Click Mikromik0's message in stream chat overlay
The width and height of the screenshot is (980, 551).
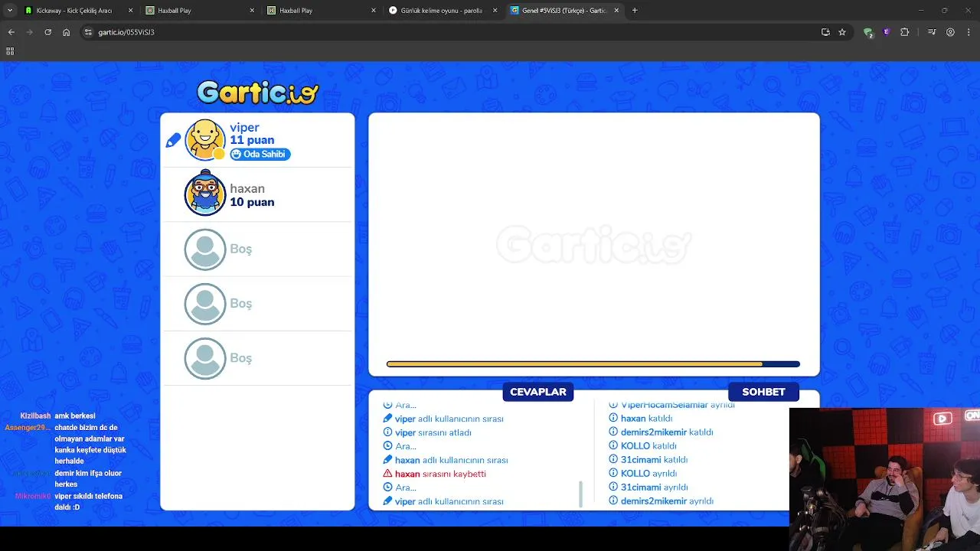(x=88, y=501)
